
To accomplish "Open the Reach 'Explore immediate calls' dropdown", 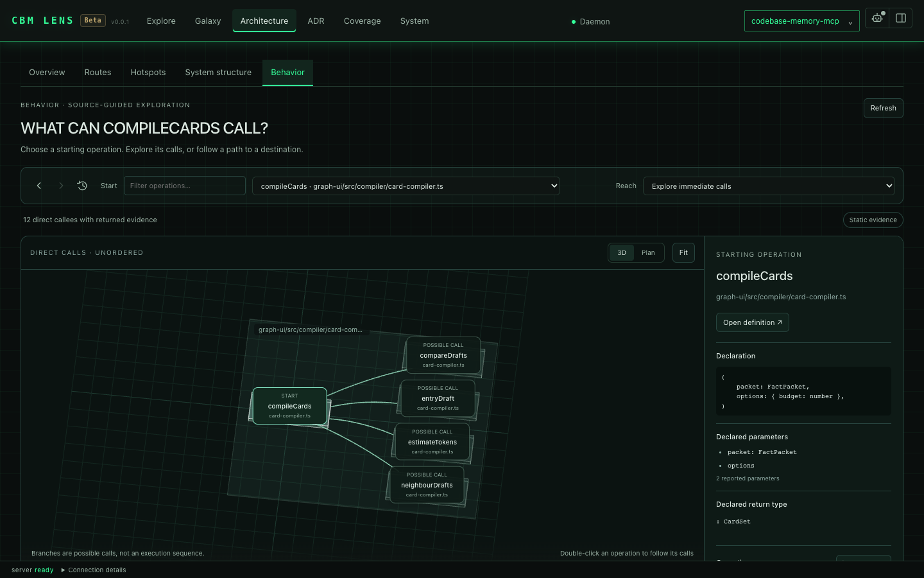I will [769, 186].
